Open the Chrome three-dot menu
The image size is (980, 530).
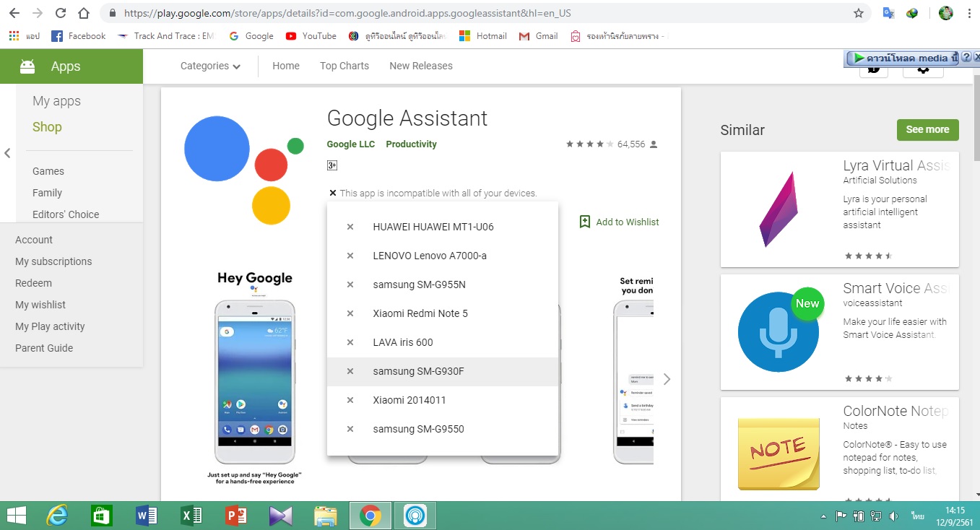click(969, 13)
